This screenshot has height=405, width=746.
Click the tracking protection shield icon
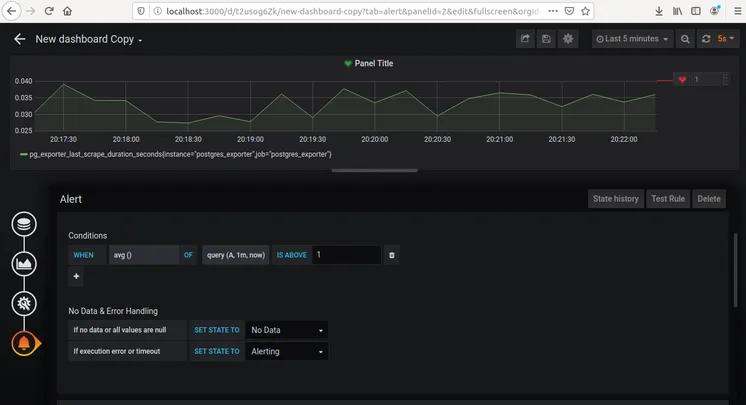click(x=141, y=11)
